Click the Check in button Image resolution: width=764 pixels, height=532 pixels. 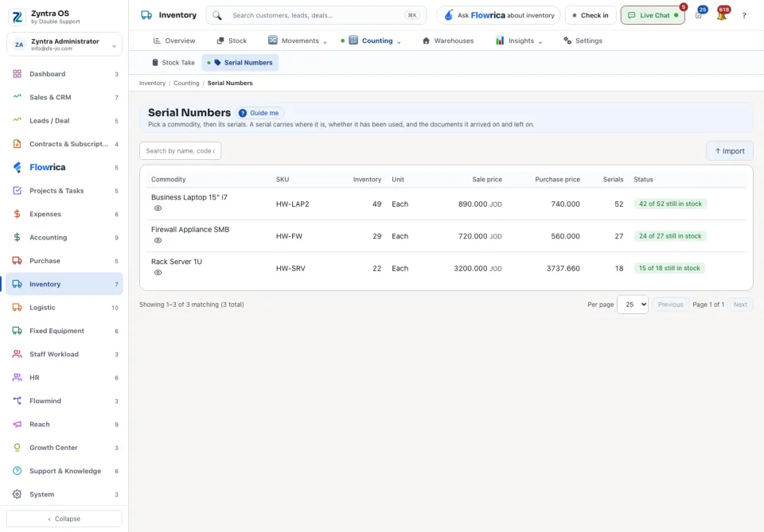590,16
